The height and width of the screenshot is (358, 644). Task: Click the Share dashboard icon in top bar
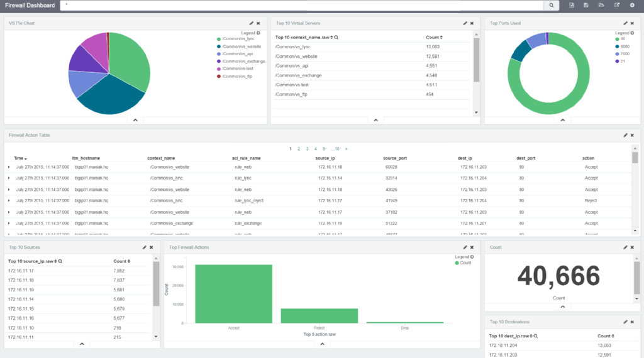pyautogui.click(x=617, y=5)
